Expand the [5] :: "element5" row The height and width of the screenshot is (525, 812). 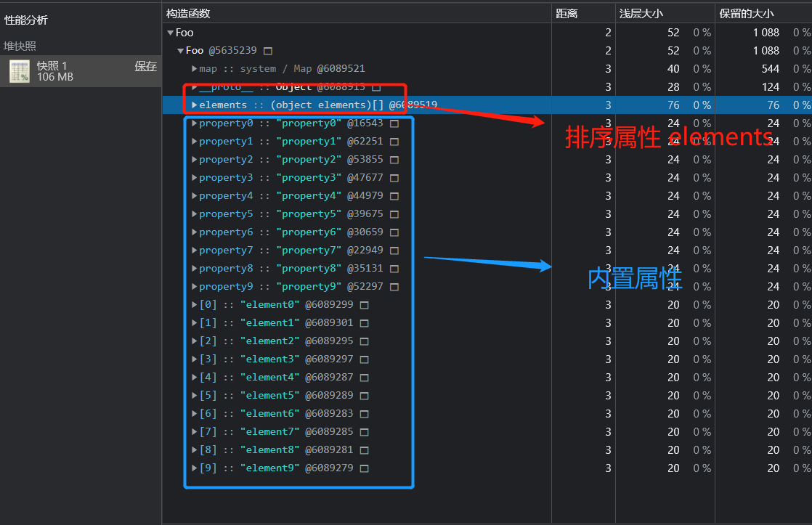point(194,396)
